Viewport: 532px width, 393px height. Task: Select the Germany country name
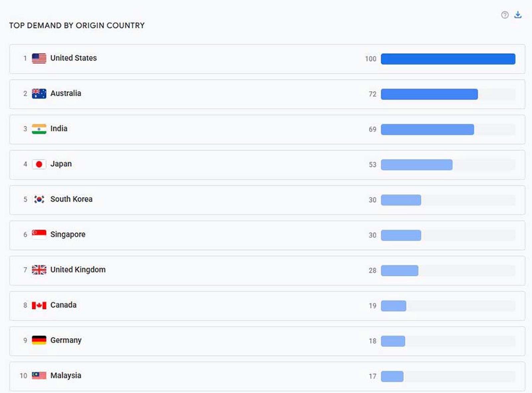[x=66, y=340]
